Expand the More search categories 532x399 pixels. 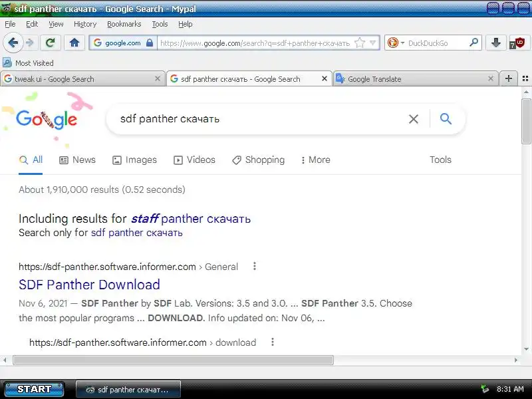[x=315, y=160]
